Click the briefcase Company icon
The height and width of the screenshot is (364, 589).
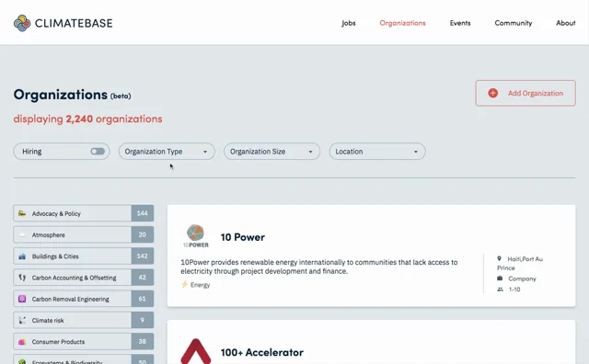(500, 279)
